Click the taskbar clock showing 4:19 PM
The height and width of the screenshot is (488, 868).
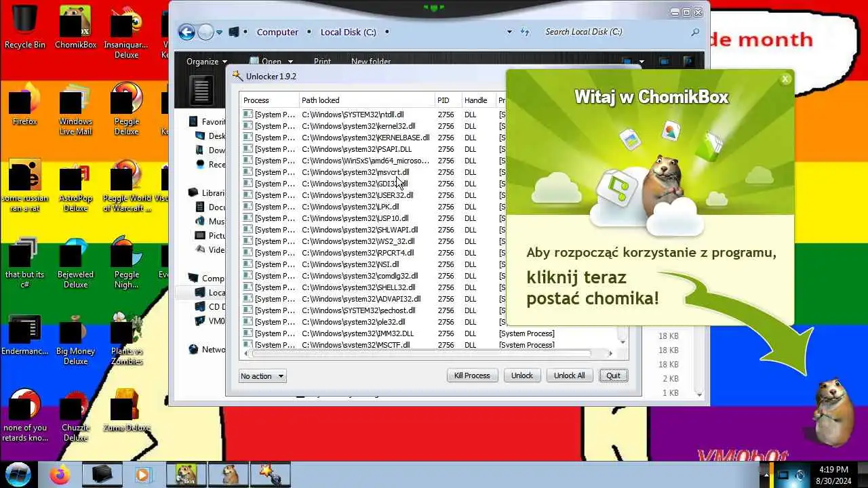tap(833, 475)
